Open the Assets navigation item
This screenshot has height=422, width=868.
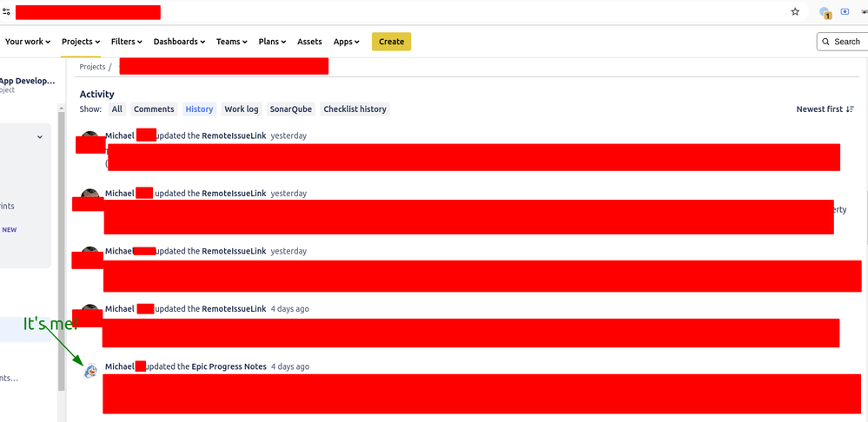click(x=309, y=42)
